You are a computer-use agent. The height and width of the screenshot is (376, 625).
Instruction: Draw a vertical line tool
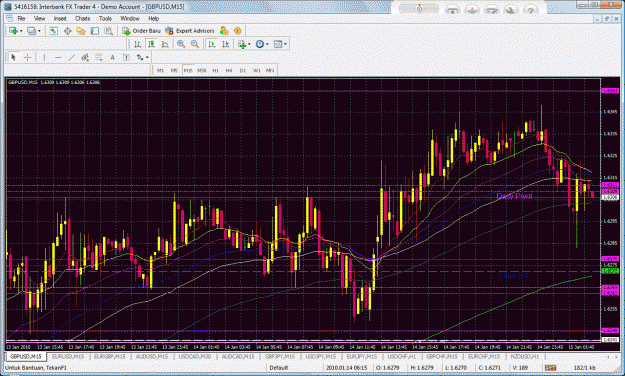click(44, 57)
